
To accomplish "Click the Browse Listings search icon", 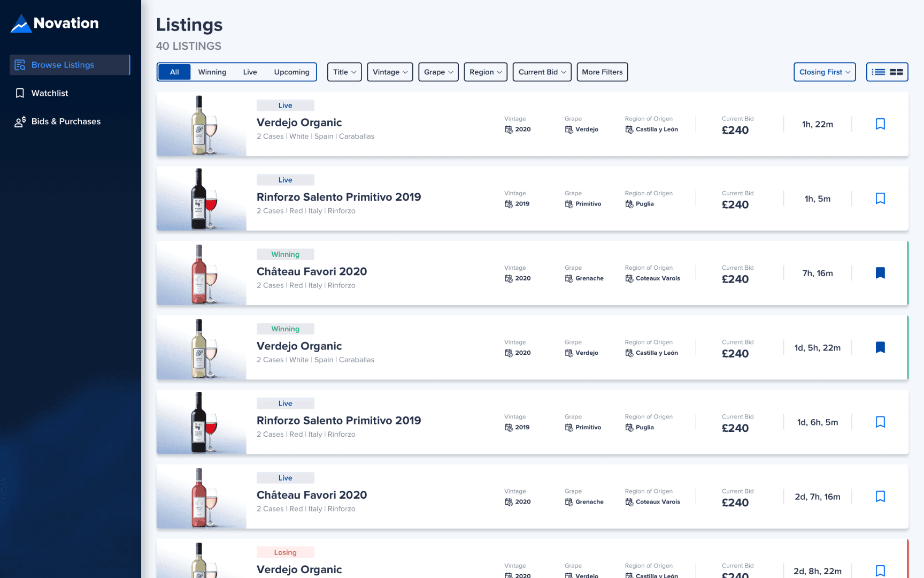I will 20,65.
